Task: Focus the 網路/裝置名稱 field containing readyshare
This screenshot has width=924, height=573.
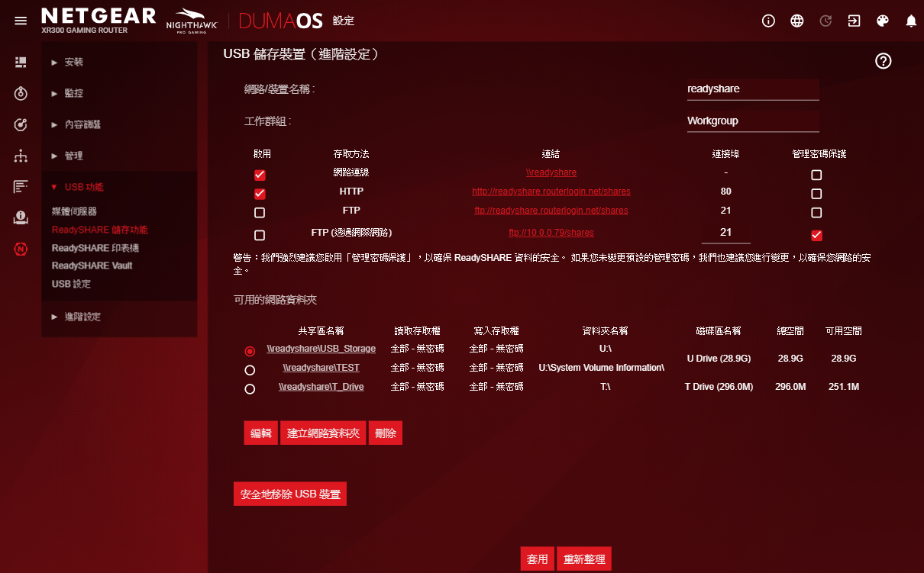Action: pyautogui.click(x=753, y=89)
